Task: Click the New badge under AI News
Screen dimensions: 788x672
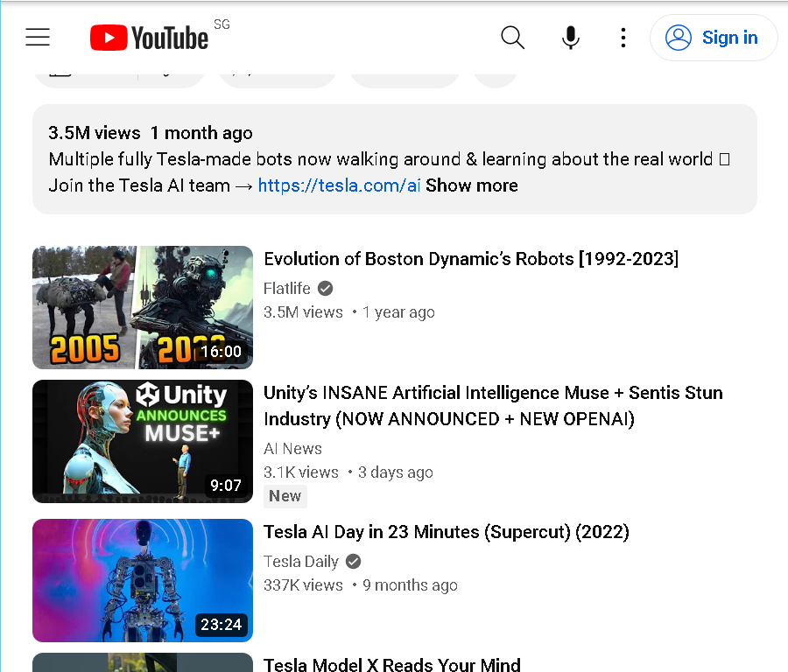Action: 285,496
